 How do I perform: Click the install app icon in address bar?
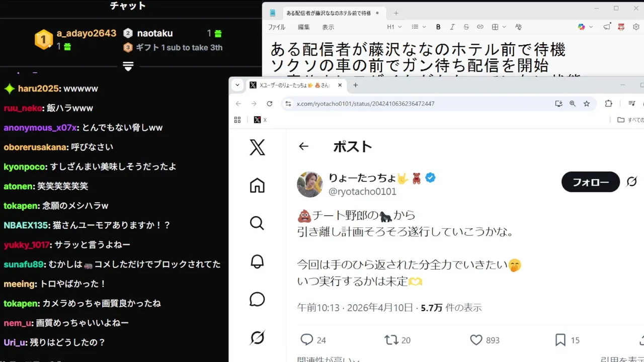pos(558,104)
